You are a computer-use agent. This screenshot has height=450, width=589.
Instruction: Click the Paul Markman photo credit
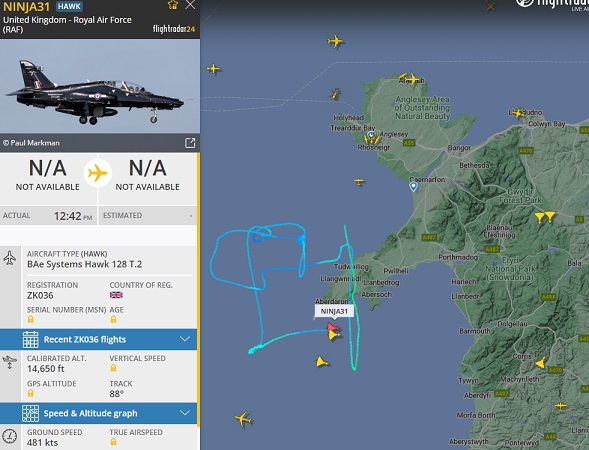tap(32, 143)
